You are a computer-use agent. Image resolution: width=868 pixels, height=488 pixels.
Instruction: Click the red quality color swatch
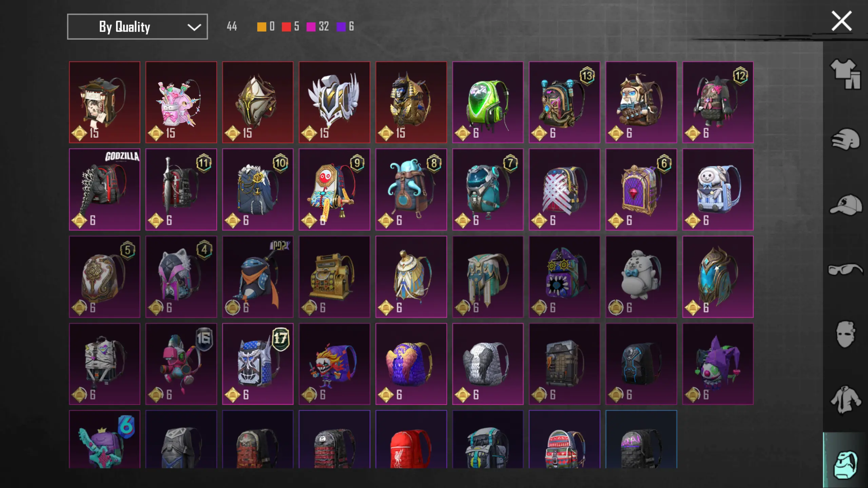(x=286, y=27)
